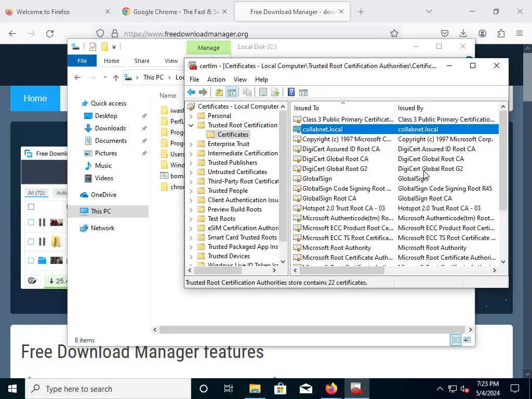Screen dimensions: 532x399
Task: Open the Explorer quick access toolbar dropdown
Action: click(x=114, y=47)
